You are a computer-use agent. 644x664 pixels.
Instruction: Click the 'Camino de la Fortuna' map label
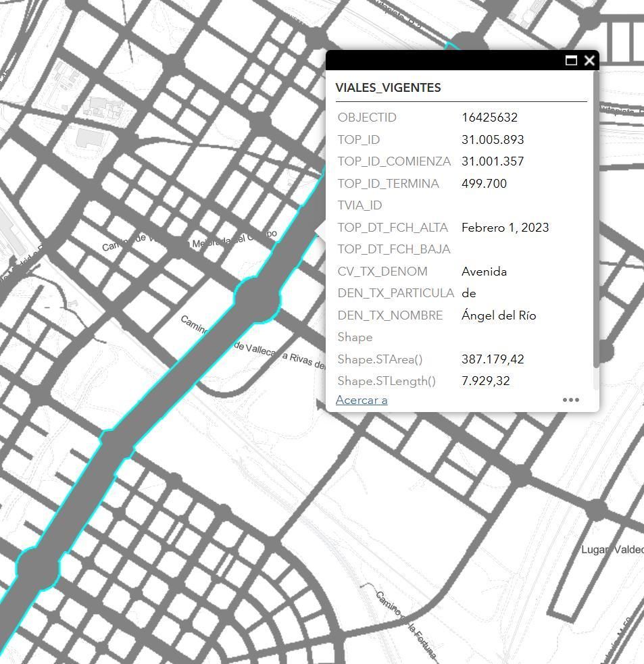tap(406, 625)
